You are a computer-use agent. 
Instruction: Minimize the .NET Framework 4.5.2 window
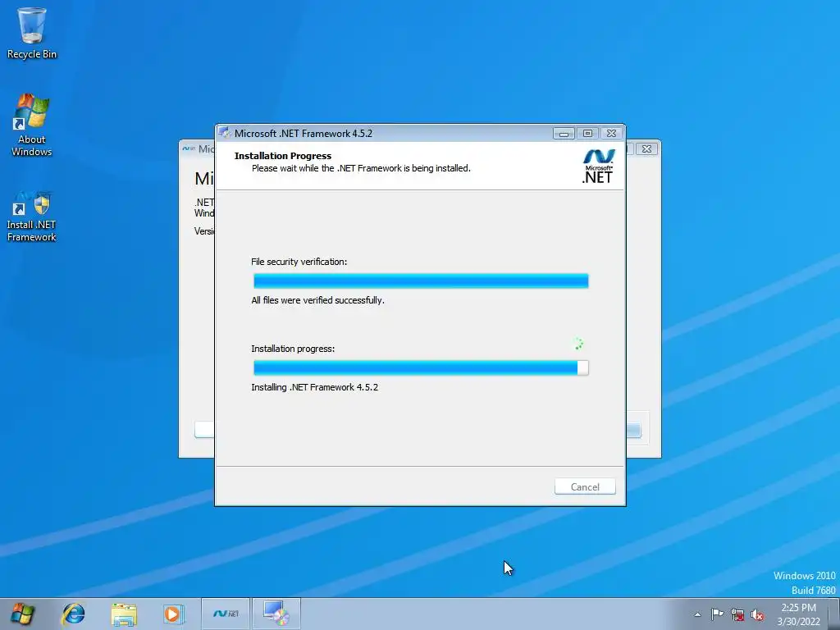(564, 134)
